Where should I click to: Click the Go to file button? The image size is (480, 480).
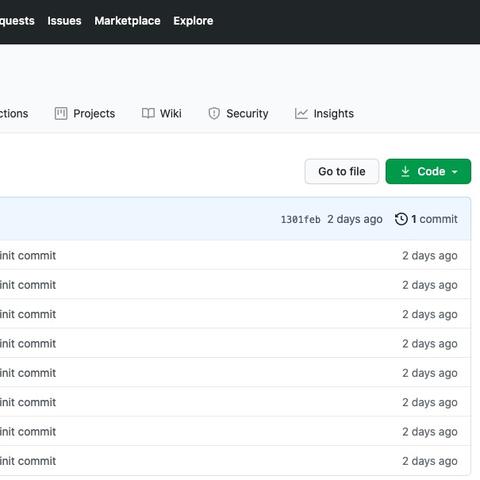click(x=342, y=171)
